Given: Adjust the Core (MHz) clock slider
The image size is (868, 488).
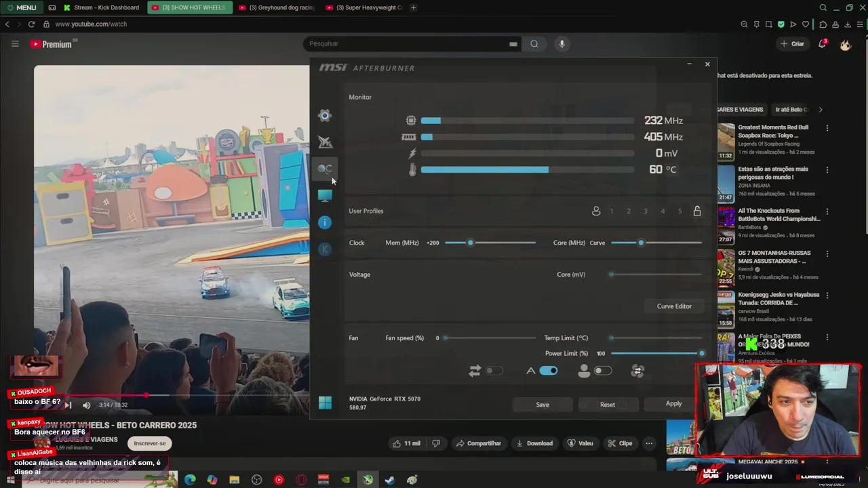Looking at the screenshot, I should 656,243.
